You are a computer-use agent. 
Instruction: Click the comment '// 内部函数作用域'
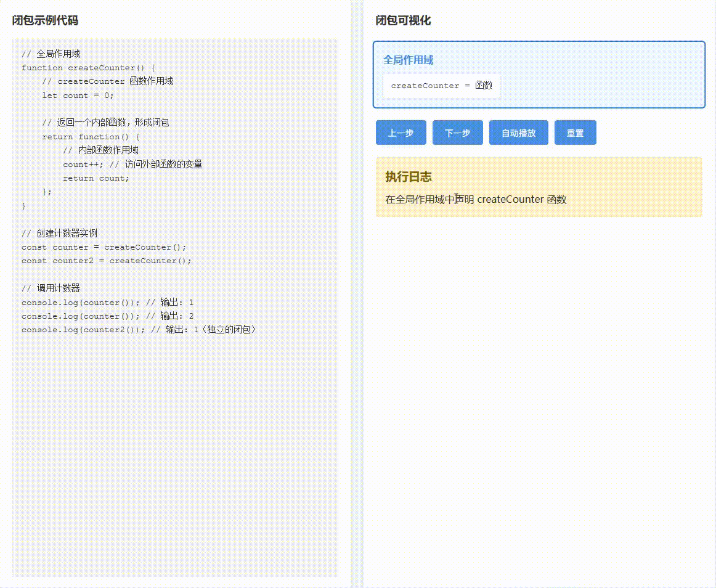tap(101, 150)
